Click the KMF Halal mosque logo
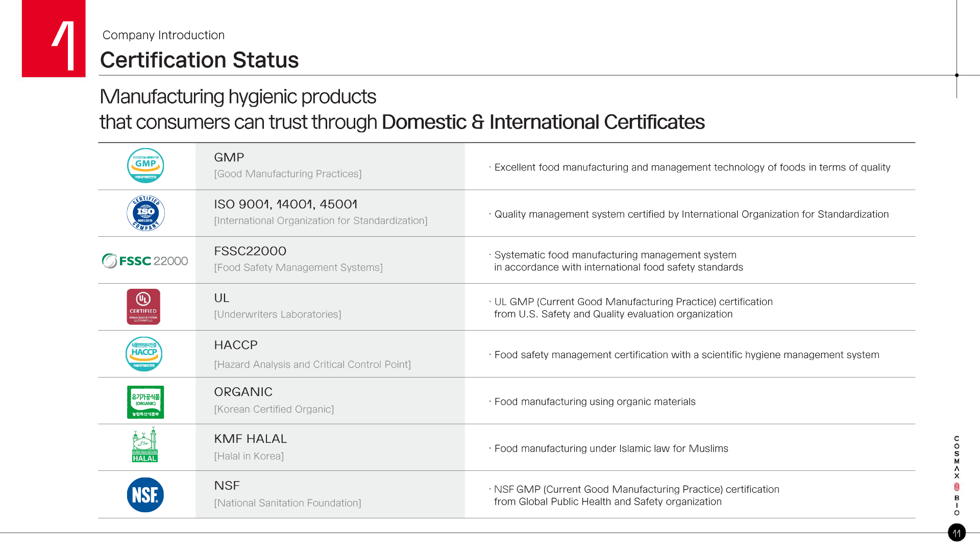This screenshot has height=551, width=980. pyautogui.click(x=145, y=445)
